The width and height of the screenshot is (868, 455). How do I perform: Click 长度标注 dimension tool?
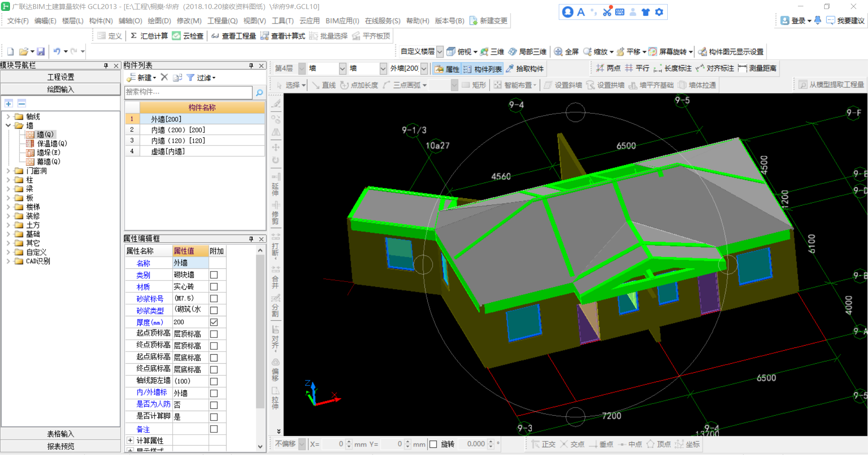(673, 68)
